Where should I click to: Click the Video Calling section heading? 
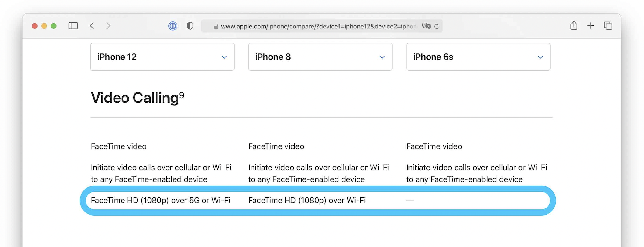point(135,98)
